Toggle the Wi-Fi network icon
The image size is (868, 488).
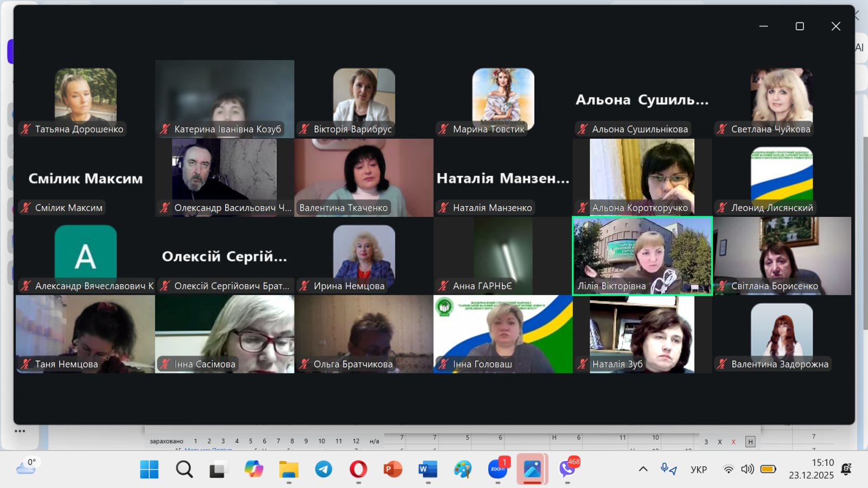pyautogui.click(x=729, y=469)
